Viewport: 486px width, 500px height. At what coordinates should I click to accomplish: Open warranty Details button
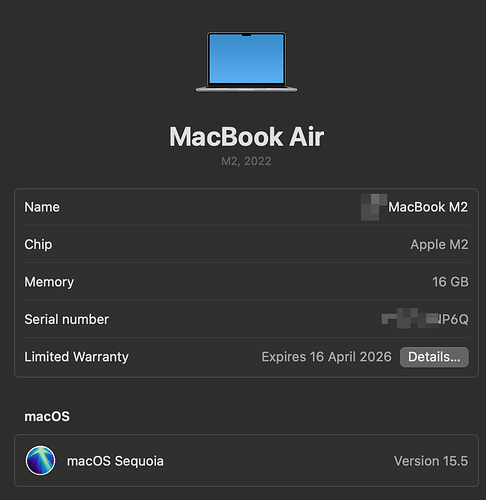[434, 357]
